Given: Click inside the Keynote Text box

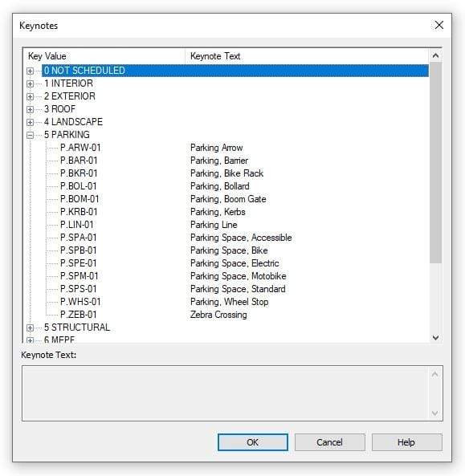Looking at the screenshot, I should tap(232, 393).
